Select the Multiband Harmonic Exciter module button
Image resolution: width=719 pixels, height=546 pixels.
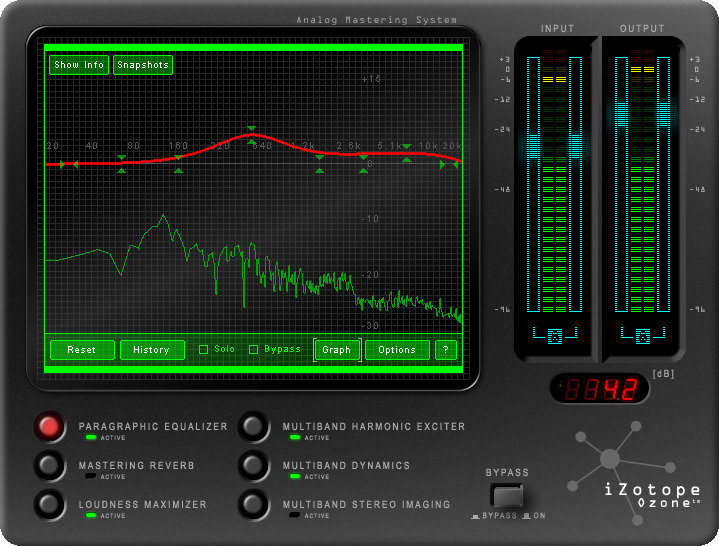(253, 426)
